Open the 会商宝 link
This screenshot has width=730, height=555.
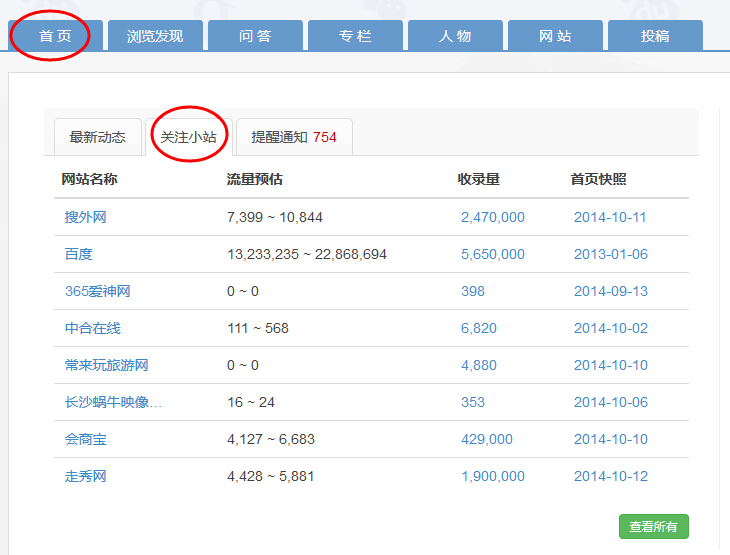(x=86, y=439)
